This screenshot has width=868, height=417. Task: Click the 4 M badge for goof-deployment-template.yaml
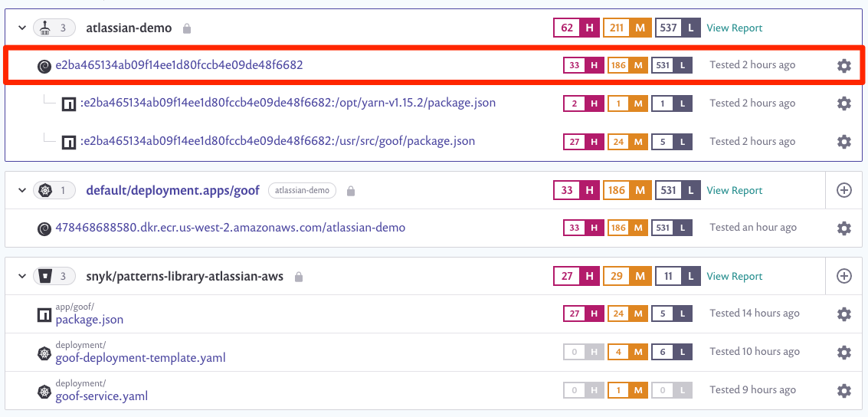[x=627, y=352]
